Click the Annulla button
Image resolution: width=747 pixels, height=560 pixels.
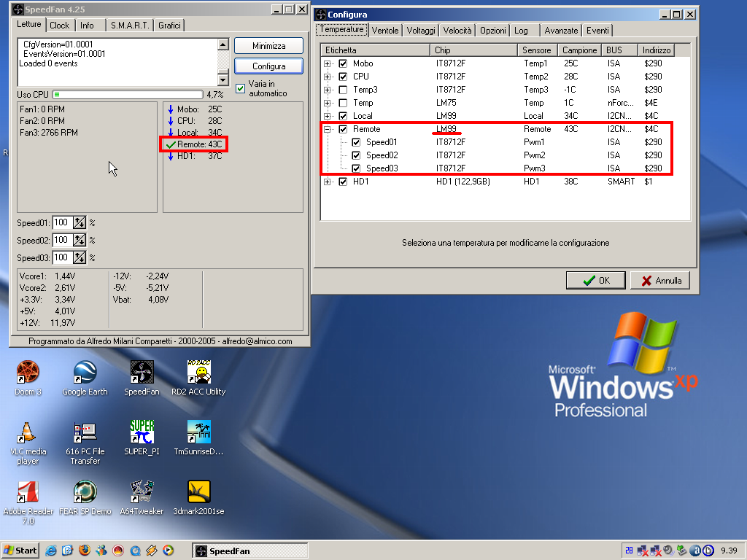click(x=661, y=281)
